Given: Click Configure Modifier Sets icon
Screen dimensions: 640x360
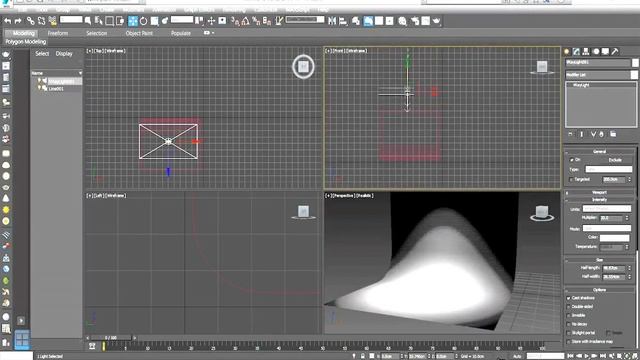Looking at the screenshot, I should tap(613, 134).
